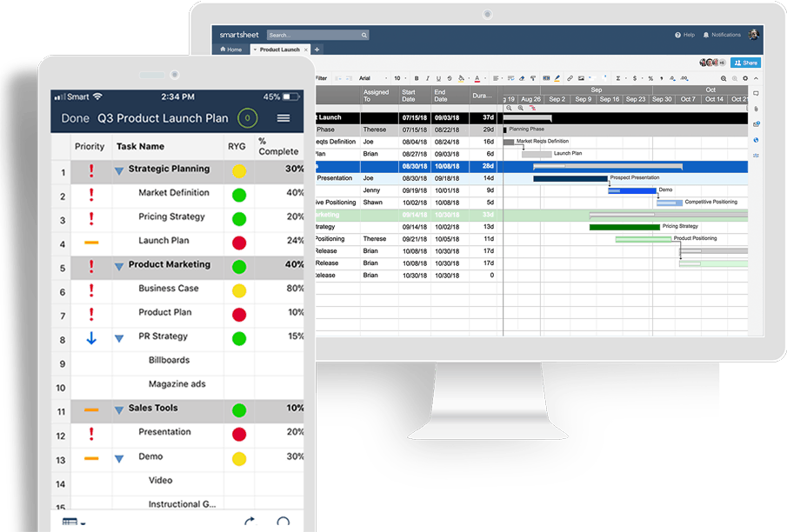Screen dimensions: 787x532
Task: Tap the yellow status dot for Business Case
Action: click(239, 290)
